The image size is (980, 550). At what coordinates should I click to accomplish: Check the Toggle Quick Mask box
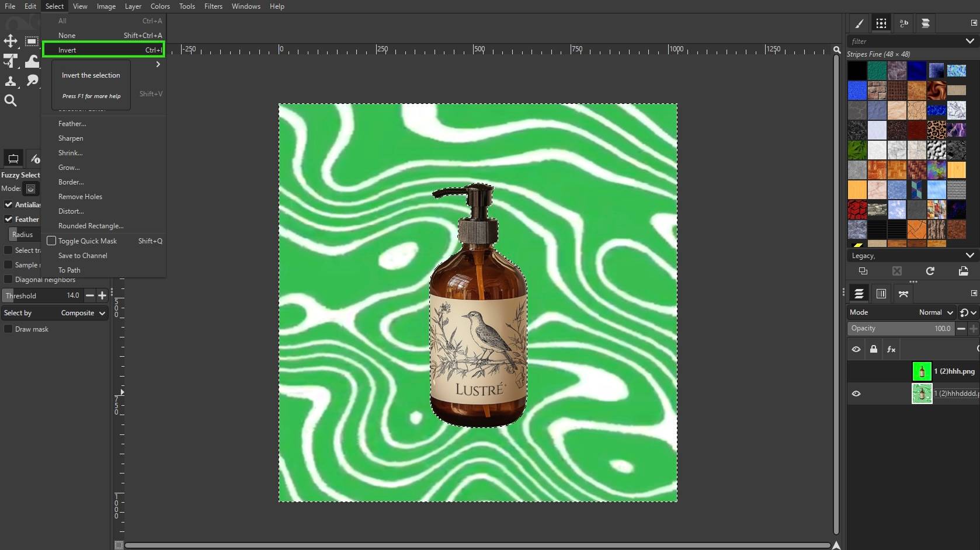click(51, 241)
